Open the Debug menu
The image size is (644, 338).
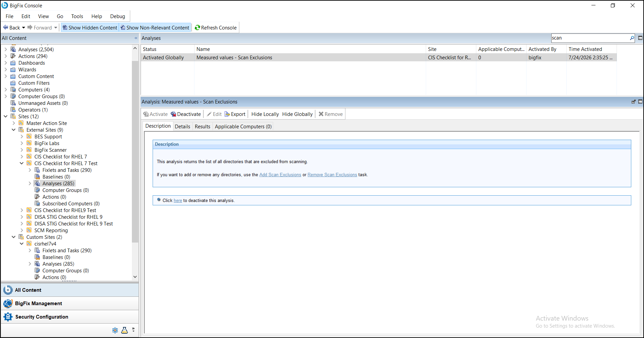click(117, 16)
